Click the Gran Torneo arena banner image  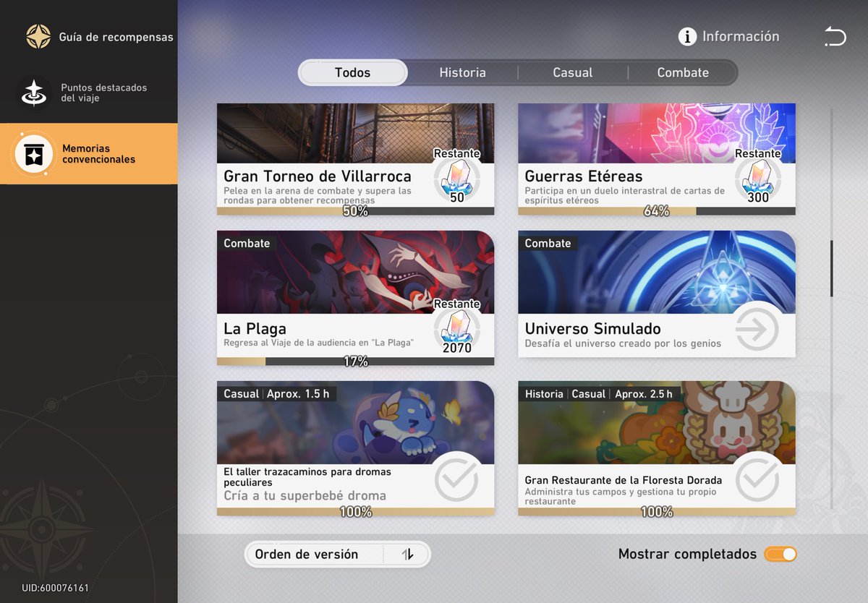pos(355,133)
